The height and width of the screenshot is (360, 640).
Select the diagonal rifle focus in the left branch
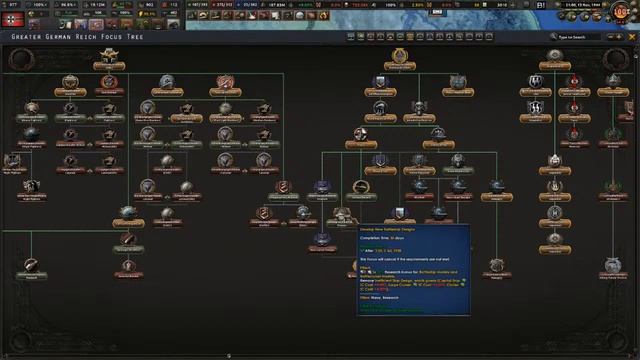pos(128,242)
